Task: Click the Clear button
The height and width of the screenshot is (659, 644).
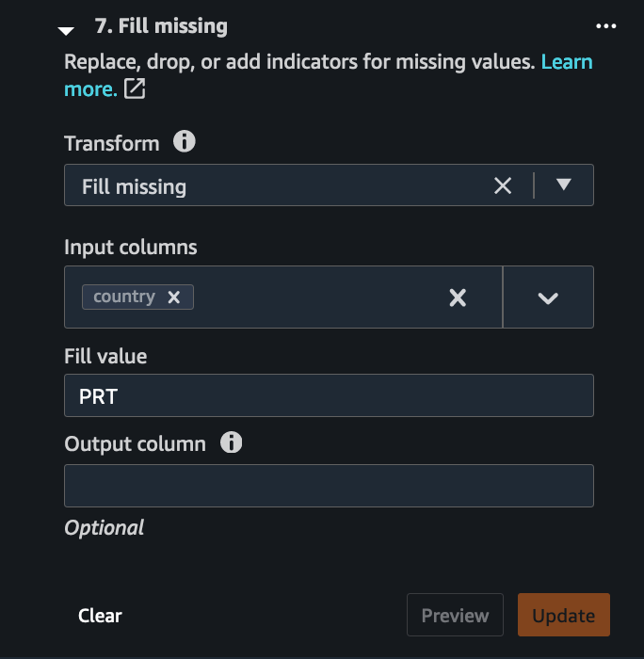Action: pyautogui.click(x=100, y=616)
